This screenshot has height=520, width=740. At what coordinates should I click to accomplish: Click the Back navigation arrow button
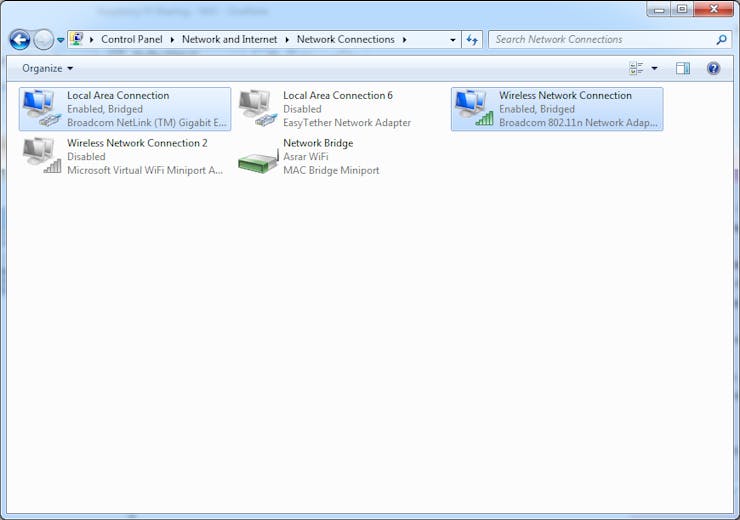pyautogui.click(x=20, y=40)
